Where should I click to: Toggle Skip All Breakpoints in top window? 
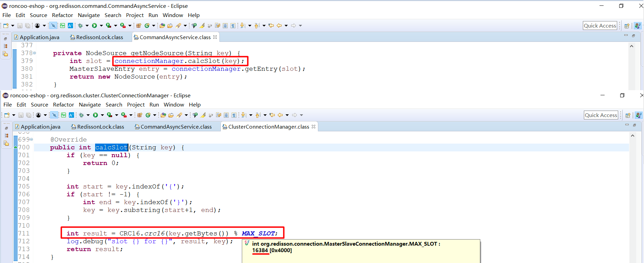[x=53, y=26]
